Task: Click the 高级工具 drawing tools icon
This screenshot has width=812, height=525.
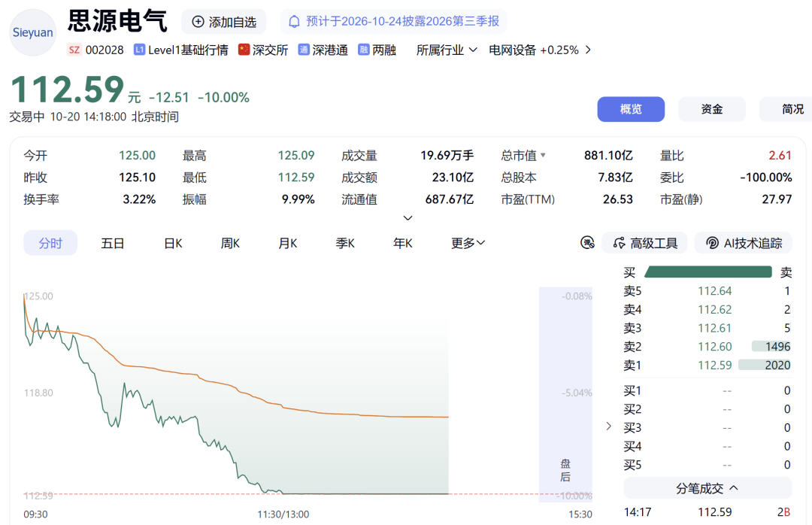Action: click(x=619, y=243)
